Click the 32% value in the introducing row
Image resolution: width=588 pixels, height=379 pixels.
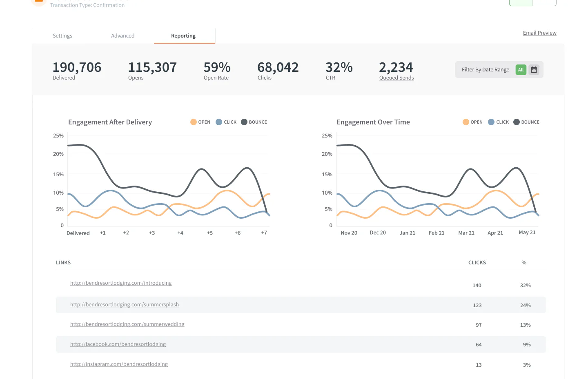click(x=526, y=286)
